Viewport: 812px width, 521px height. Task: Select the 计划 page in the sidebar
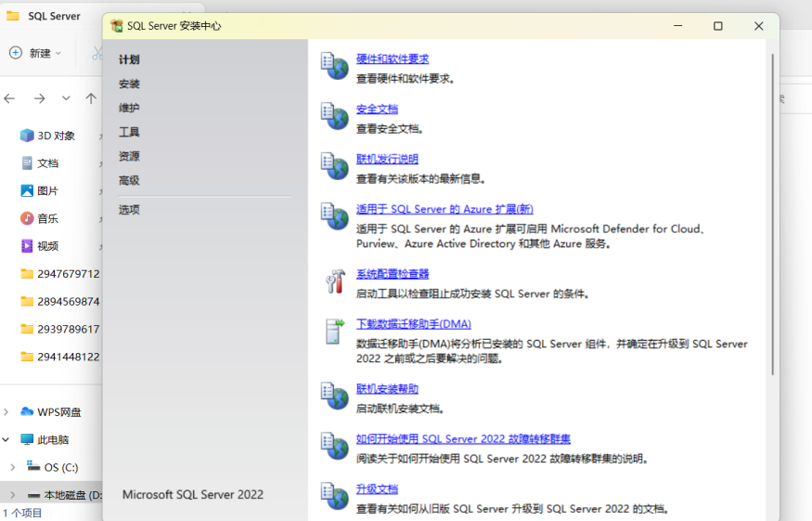point(129,59)
